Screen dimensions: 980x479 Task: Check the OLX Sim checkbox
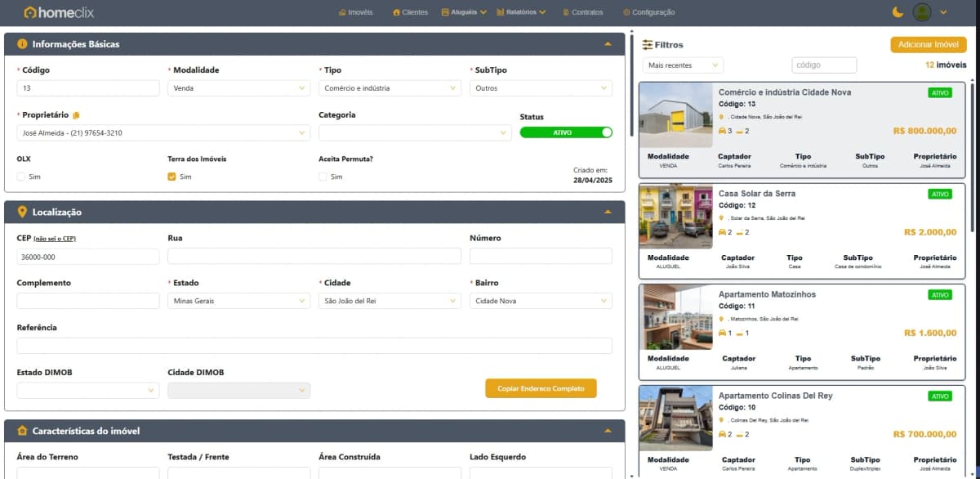(x=19, y=176)
